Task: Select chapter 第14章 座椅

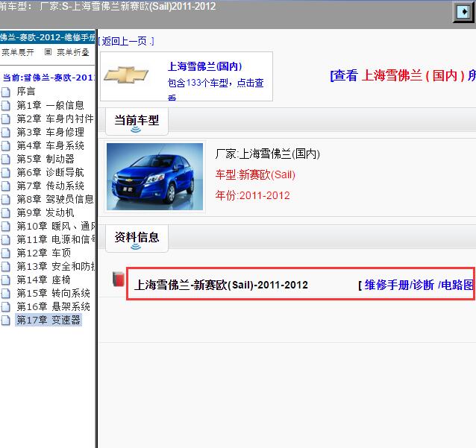Action: [44, 280]
